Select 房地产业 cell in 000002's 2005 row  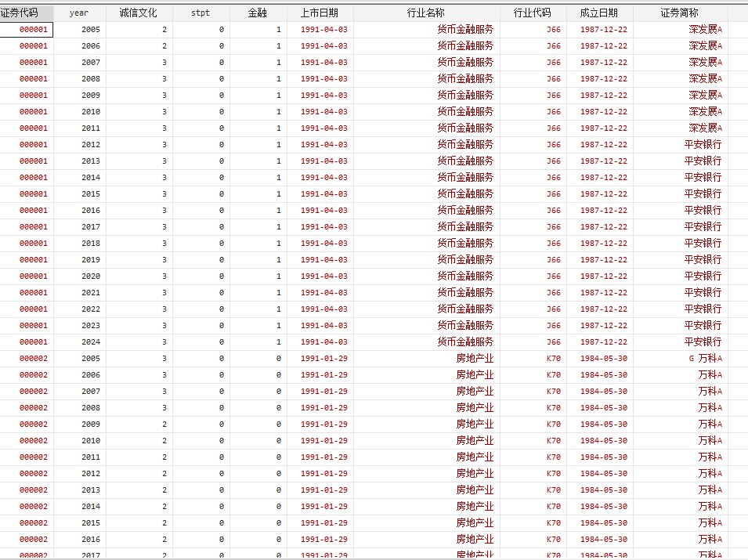pos(475,358)
